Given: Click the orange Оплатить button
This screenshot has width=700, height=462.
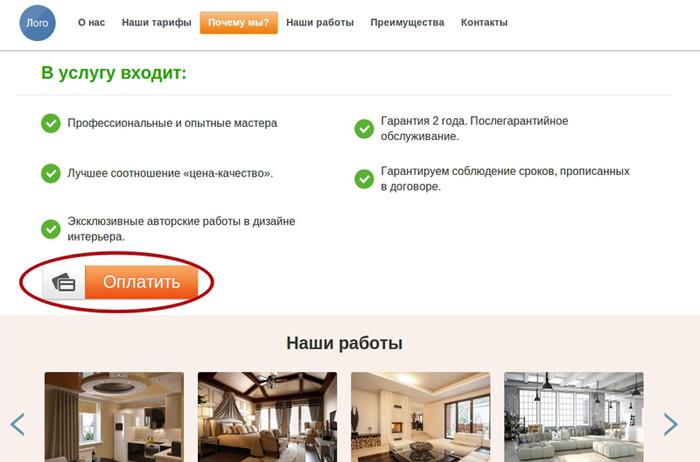Looking at the screenshot, I should (x=142, y=282).
